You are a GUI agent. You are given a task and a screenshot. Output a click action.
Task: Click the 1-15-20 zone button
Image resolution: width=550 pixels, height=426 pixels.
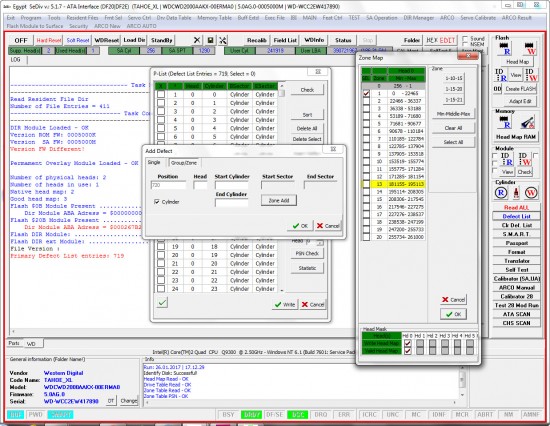tap(454, 89)
